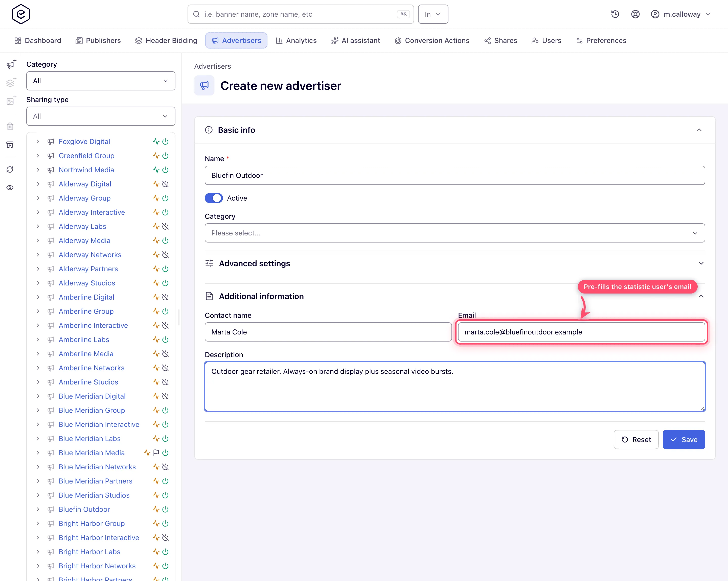The height and width of the screenshot is (581, 728).
Task: Click the statistics icon for Bluefin Outdoor row
Action: [156, 509]
